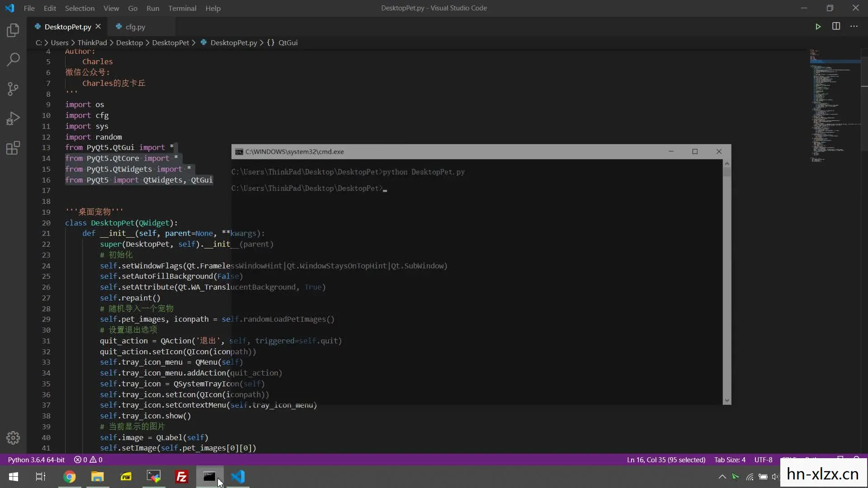Image resolution: width=868 pixels, height=488 pixels.
Task: Open the PDF reader taskbar icon
Action: tap(126, 477)
